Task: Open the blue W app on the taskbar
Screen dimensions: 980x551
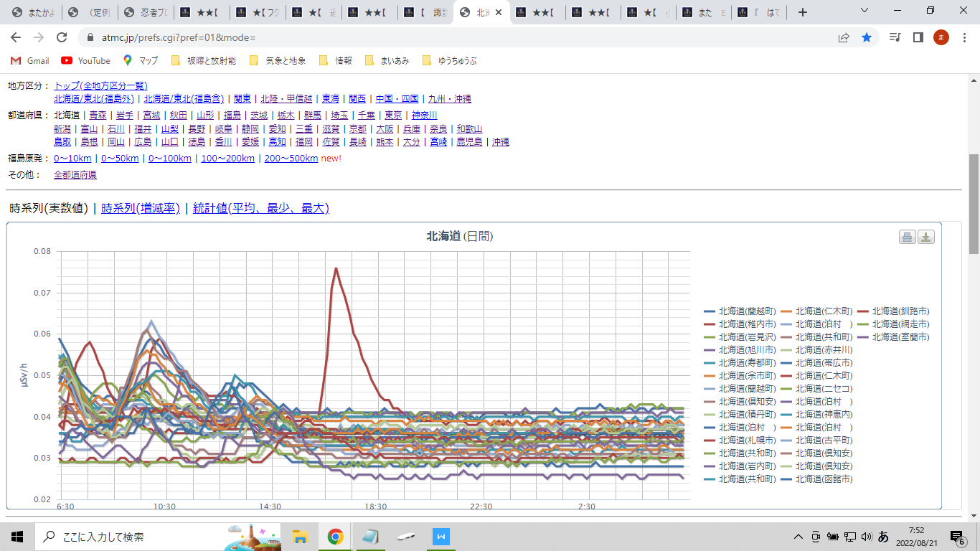Action: click(x=441, y=536)
